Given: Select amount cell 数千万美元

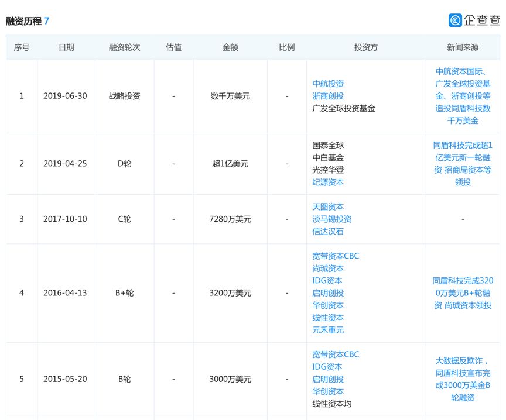Looking at the screenshot, I should 230,96.
